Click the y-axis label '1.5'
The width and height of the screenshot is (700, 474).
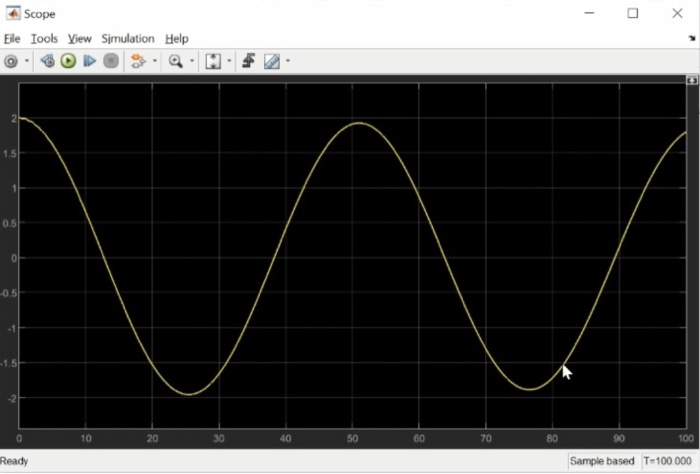click(9, 154)
